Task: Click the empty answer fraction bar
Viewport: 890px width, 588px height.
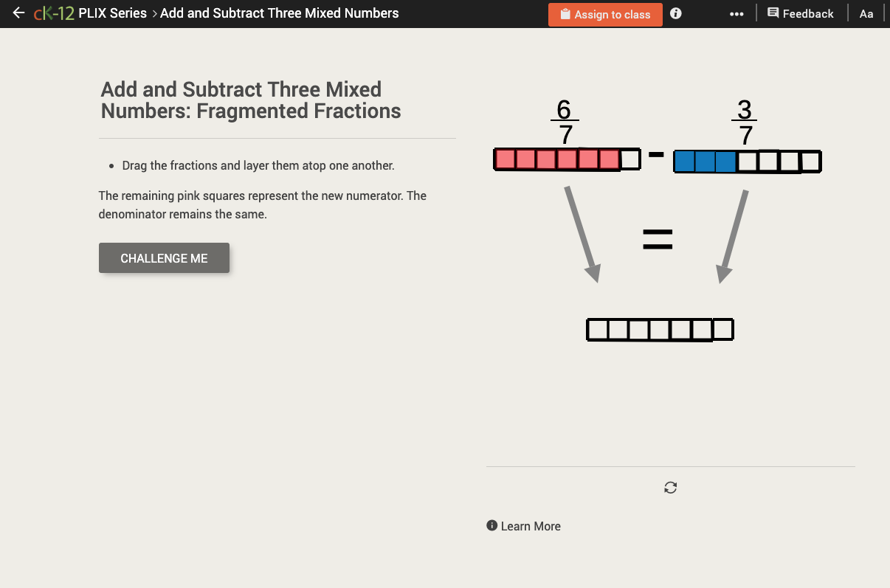Action: tap(660, 329)
